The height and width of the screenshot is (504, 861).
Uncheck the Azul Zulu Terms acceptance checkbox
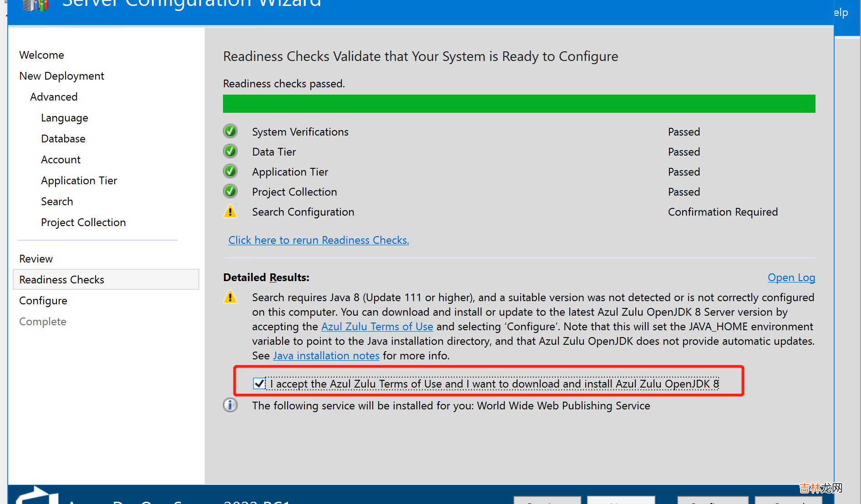pyautogui.click(x=259, y=383)
